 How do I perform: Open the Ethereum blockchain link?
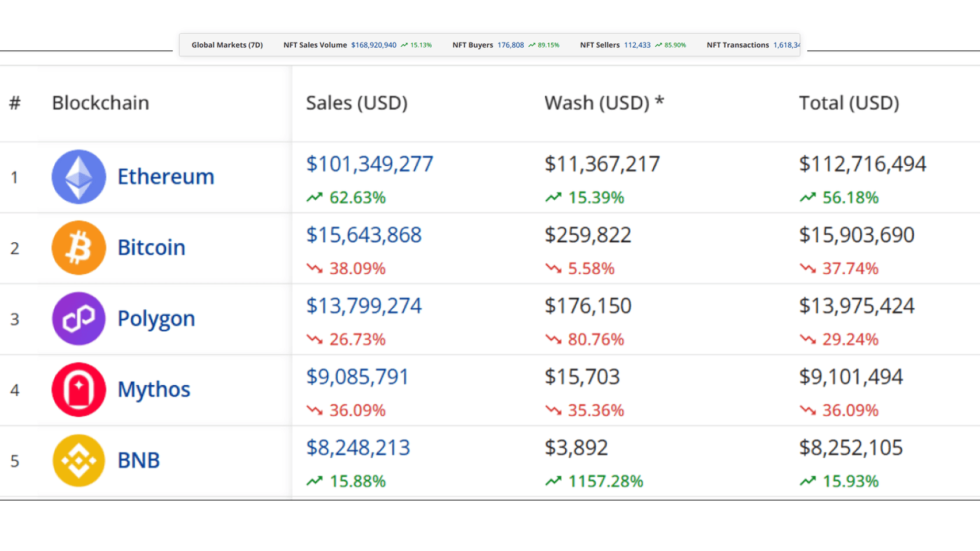[166, 176]
